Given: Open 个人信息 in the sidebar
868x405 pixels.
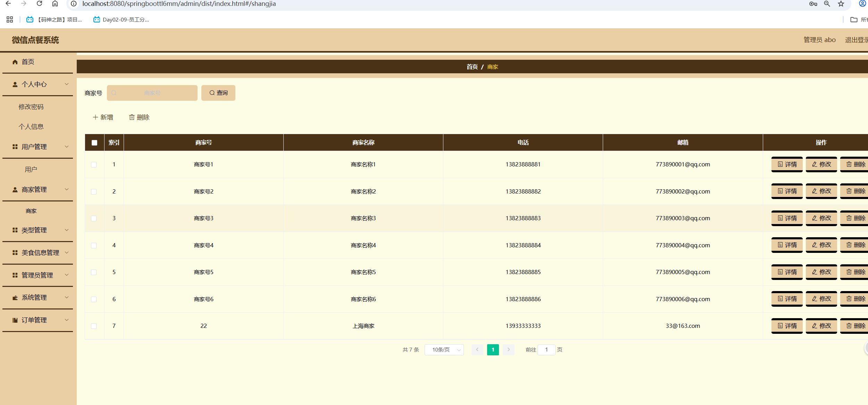Looking at the screenshot, I should click(x=31, y=126).
